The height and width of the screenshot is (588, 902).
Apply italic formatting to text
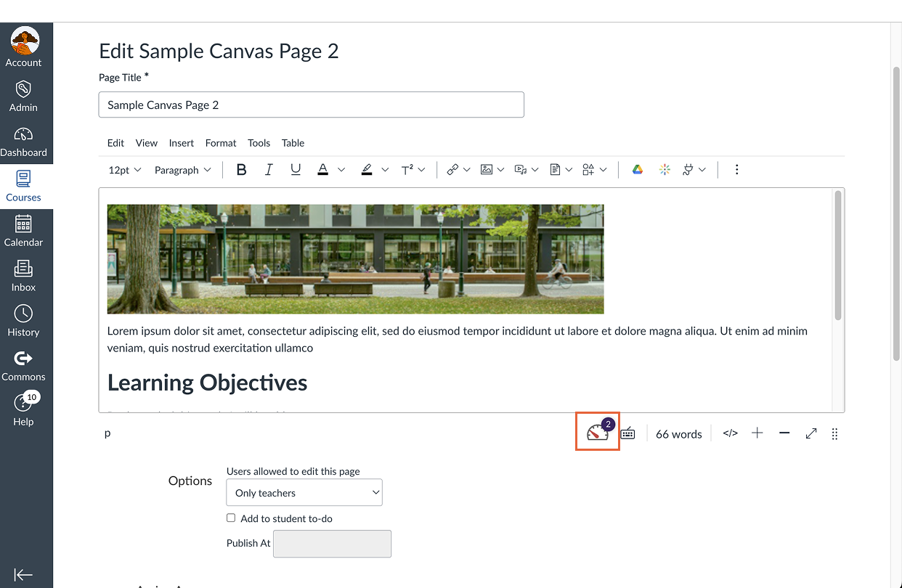(269, 169)
